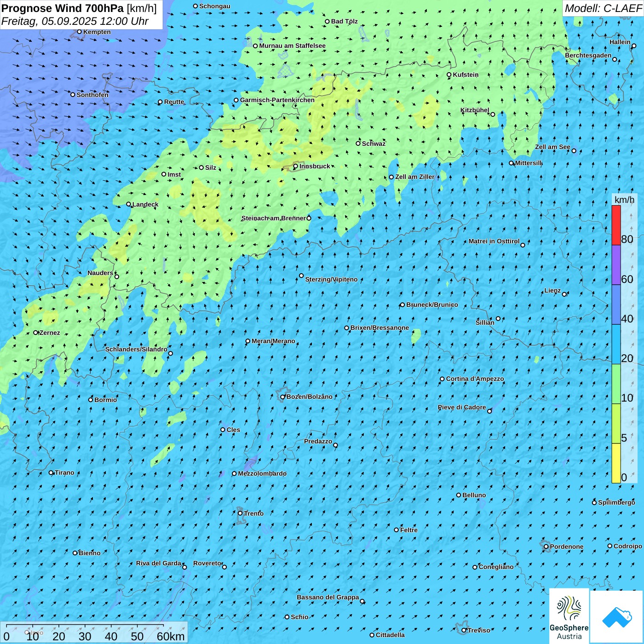
Task: Click the Schwaz city marker
Action: 358,144
